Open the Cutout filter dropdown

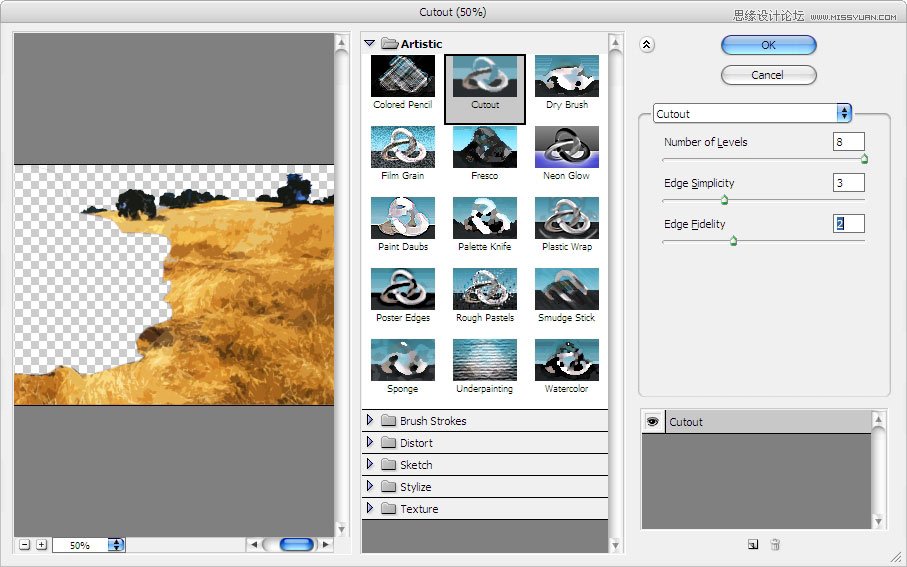(x=752, y=113)
